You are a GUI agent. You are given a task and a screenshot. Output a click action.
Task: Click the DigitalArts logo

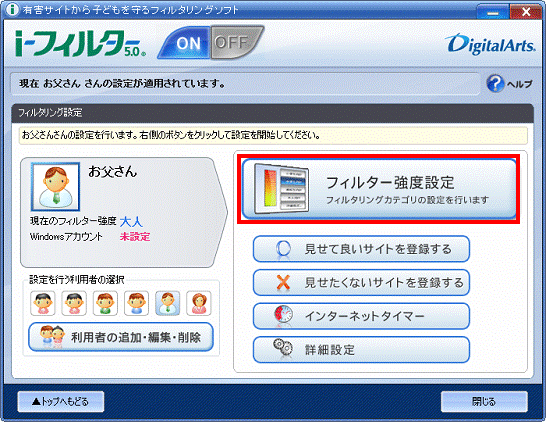coord(491,45)
